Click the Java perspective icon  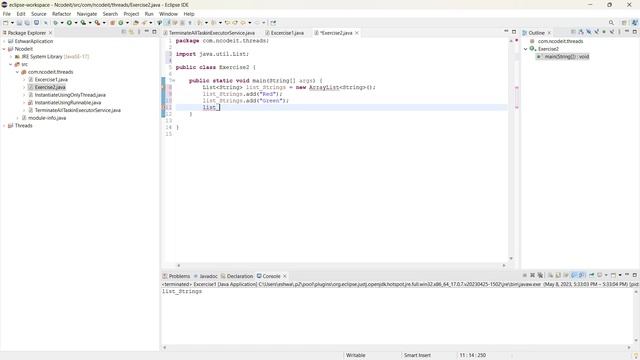635,23
